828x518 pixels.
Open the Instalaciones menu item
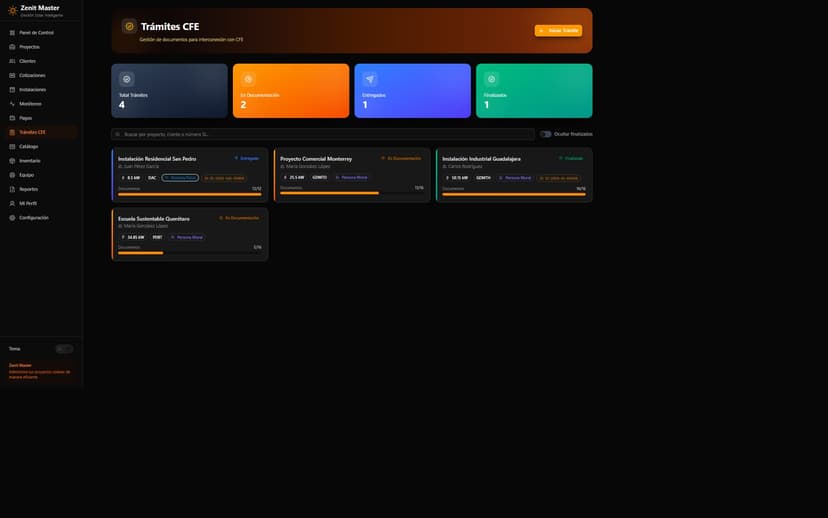coord(32,89)
